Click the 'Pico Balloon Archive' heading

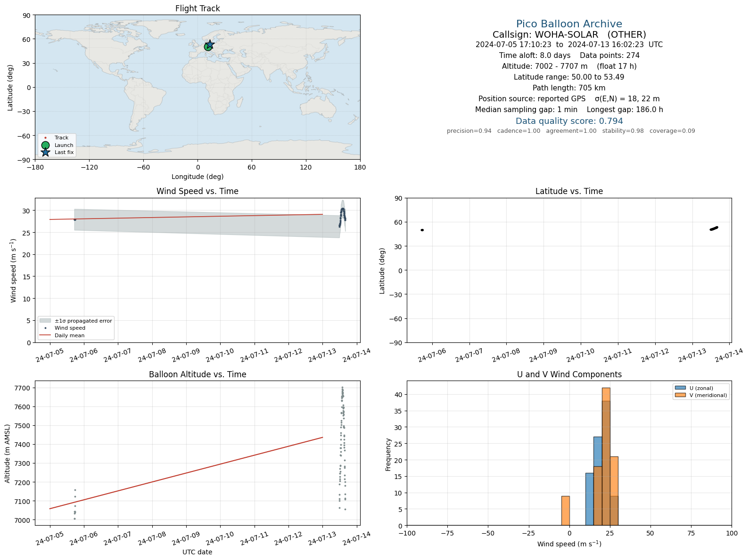tap(569, 24)
